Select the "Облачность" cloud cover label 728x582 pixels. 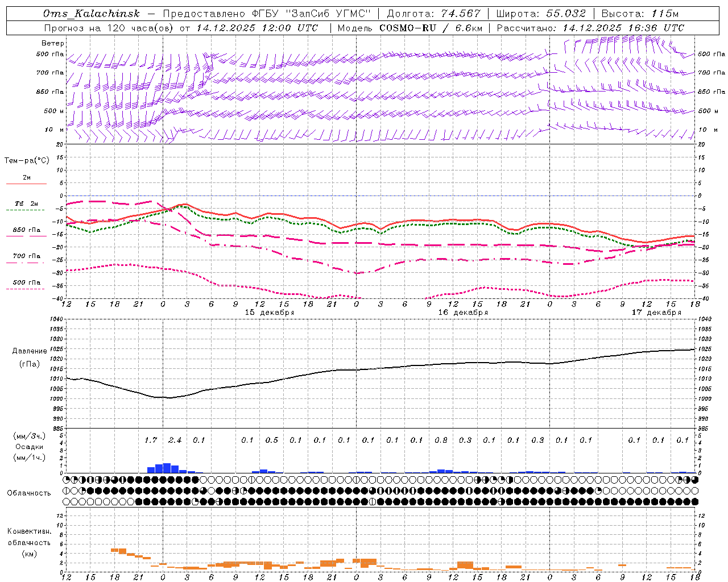29,493
